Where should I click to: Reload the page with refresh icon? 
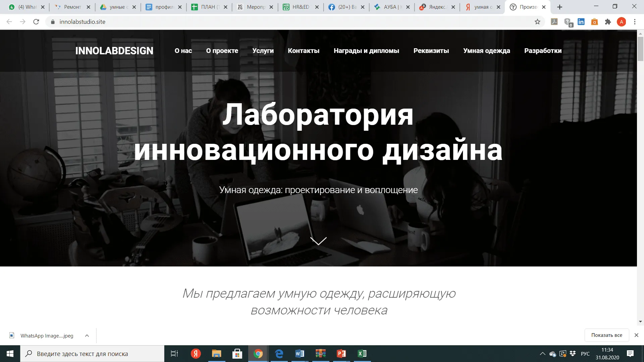pyautogui.click(x=36, y=22)
